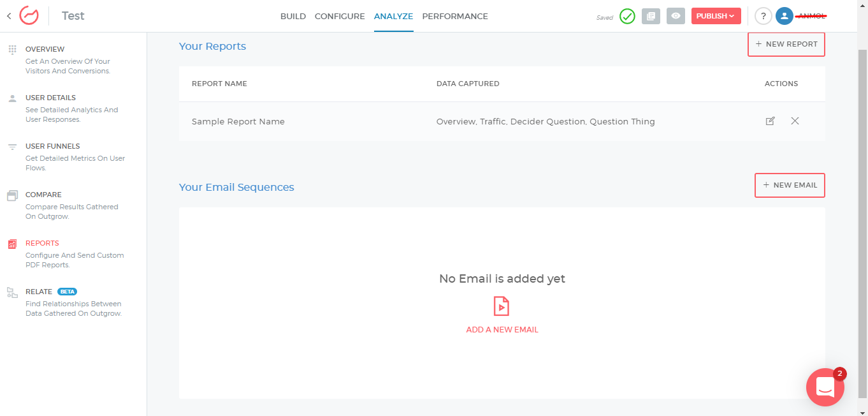The height and width of the screenshot is (416, 868).
Task: Click the Your Email Sequences heading
Action: 236,187
